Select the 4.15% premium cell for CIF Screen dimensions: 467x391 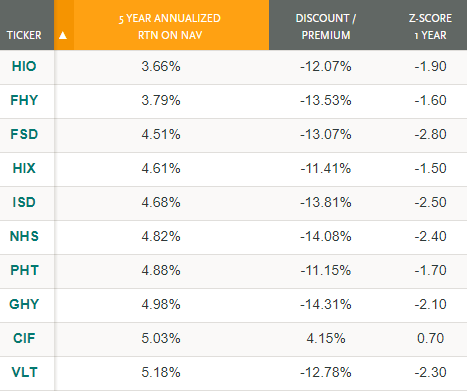326,338
